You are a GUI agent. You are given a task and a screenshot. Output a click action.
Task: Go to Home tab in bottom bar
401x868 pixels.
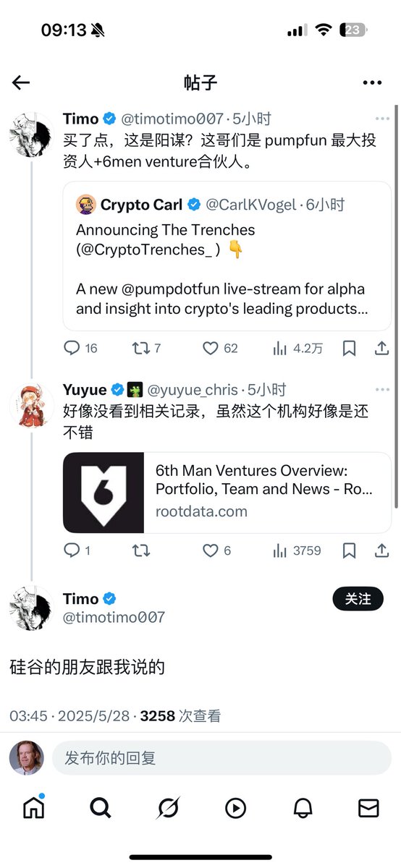point(33,807)
